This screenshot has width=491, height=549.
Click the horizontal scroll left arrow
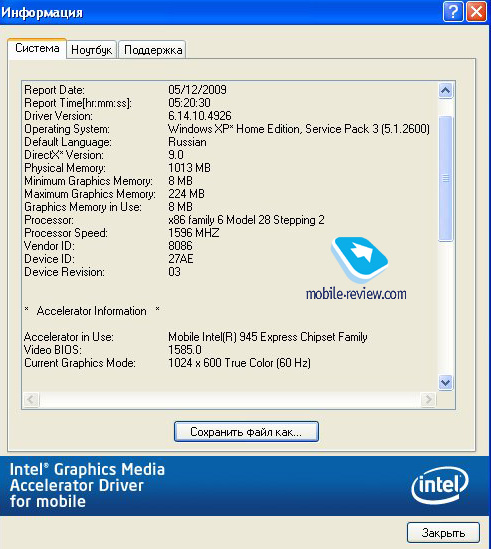[x=31, y=399]
